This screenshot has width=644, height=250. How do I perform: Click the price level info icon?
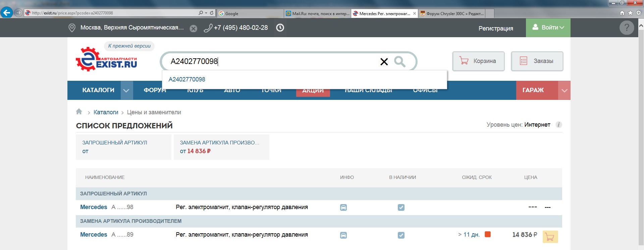coord(558,125)
